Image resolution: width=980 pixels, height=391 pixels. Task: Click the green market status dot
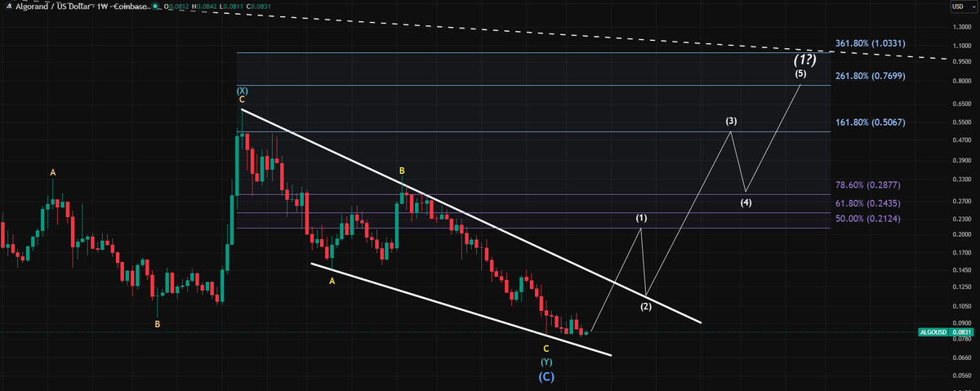[154, 7]
